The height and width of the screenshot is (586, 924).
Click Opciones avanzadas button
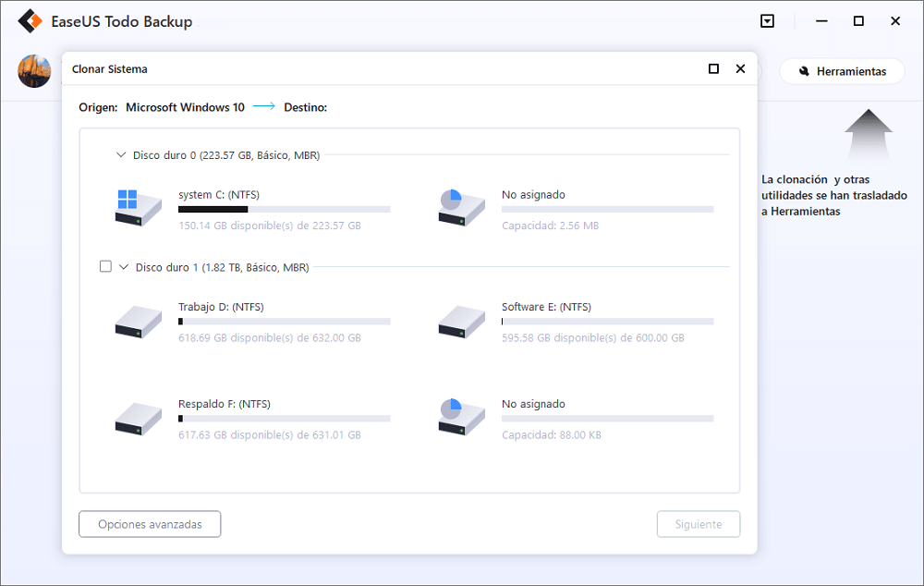150,524
